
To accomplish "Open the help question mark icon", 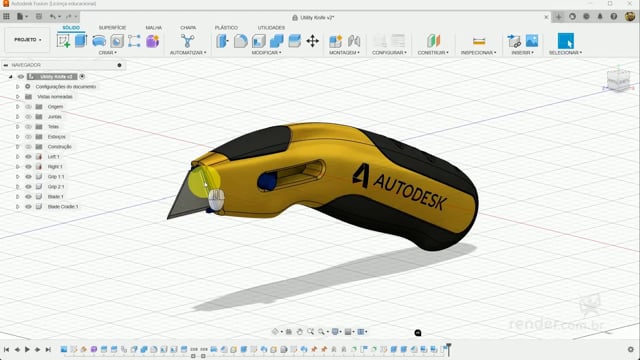I will (x=614, y=17).
